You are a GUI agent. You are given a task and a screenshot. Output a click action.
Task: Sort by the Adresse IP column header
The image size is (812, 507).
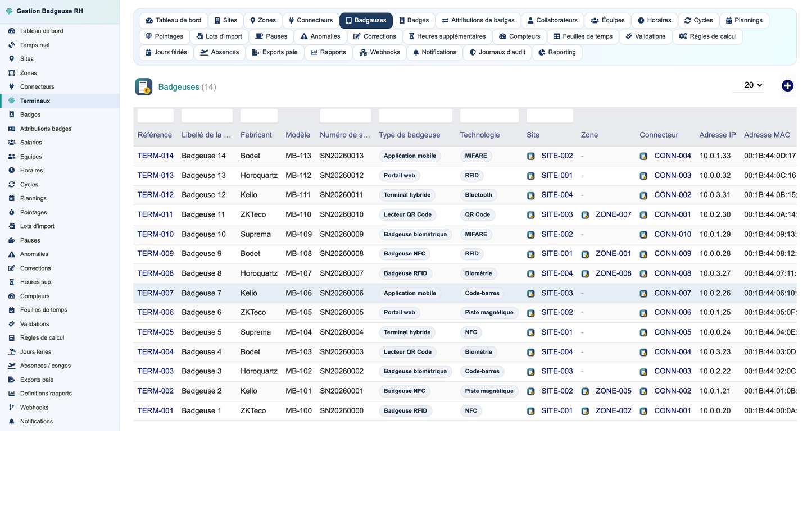pos(718,135)
